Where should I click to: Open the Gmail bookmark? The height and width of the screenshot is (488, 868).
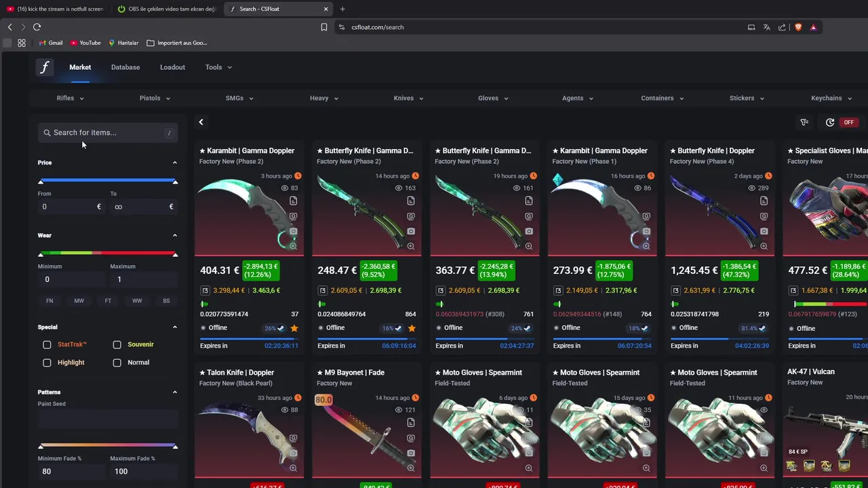[51, 43]
